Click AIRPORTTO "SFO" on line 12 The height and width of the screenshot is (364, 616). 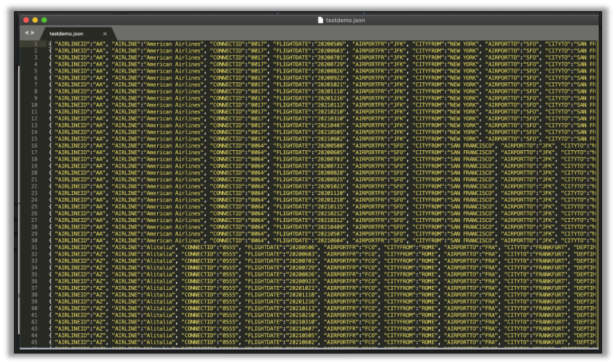click(x=530, y=118)
